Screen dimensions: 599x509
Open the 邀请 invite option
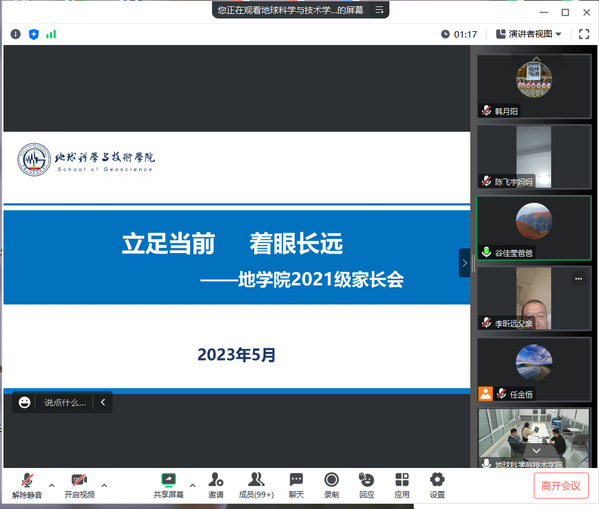tap(216, 485)
